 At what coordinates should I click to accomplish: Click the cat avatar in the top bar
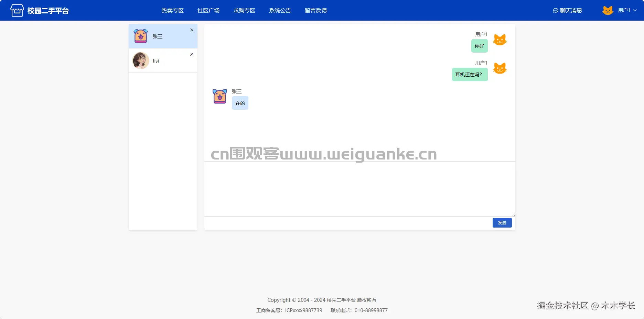tap(608, 10)
